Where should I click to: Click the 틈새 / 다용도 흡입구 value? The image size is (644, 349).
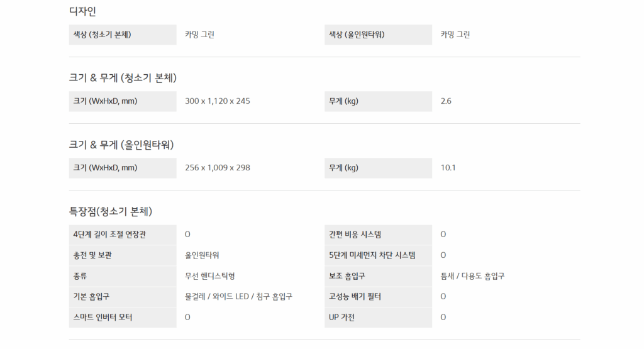(x=472, y=275)
